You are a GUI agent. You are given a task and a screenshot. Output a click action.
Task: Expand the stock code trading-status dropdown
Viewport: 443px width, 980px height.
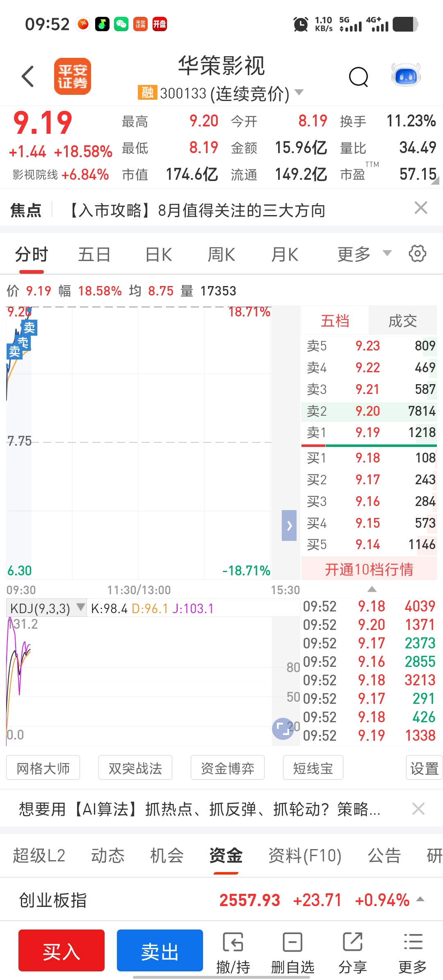click(299, 92)
